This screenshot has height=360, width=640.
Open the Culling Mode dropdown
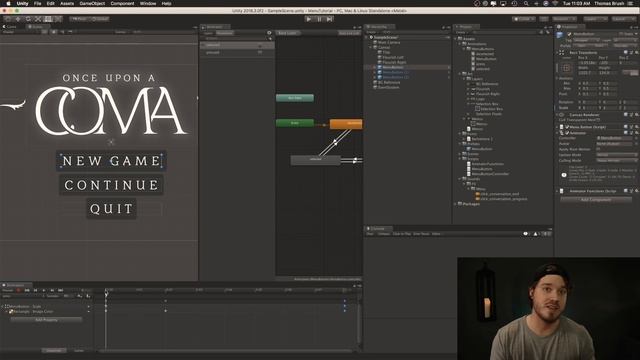(616, 161)
